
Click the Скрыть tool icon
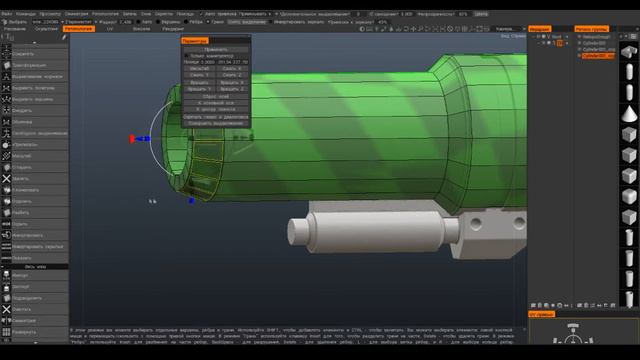point(6,224)
